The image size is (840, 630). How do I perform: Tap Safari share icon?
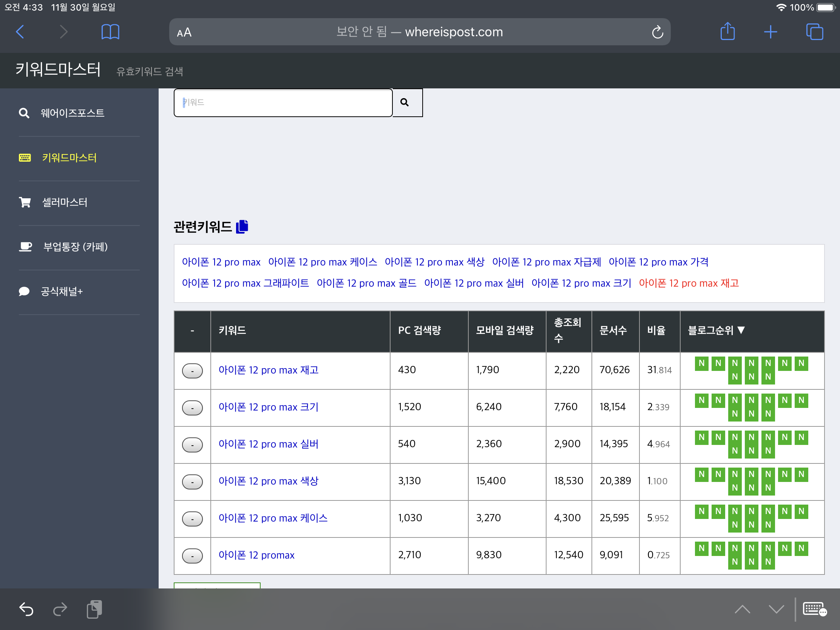pos(727,32)
